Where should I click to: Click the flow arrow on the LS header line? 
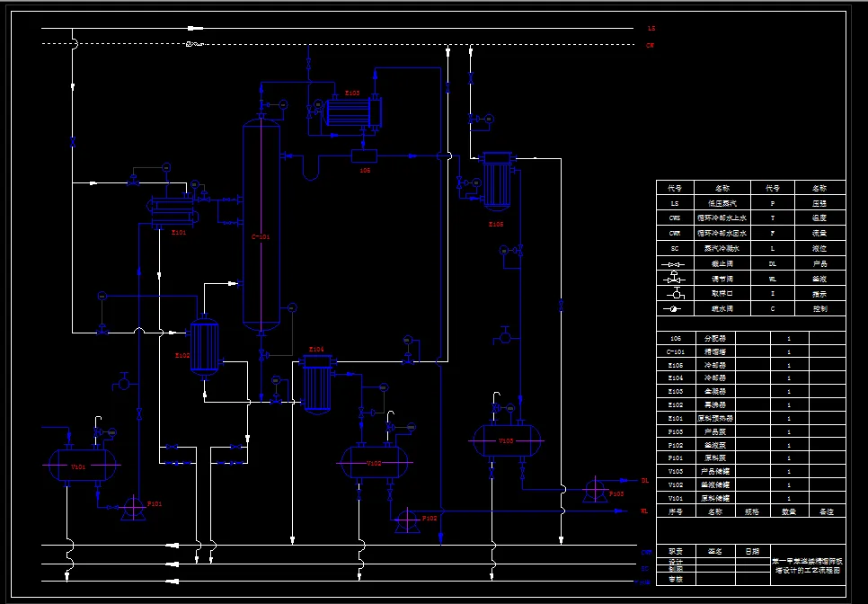coord(195,28)
